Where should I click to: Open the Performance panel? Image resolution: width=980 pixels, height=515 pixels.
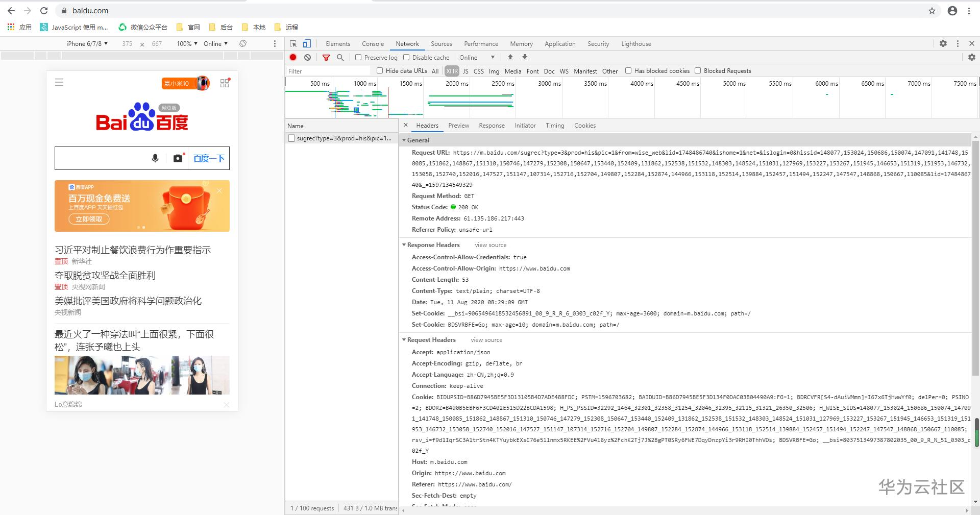point(481,44)
